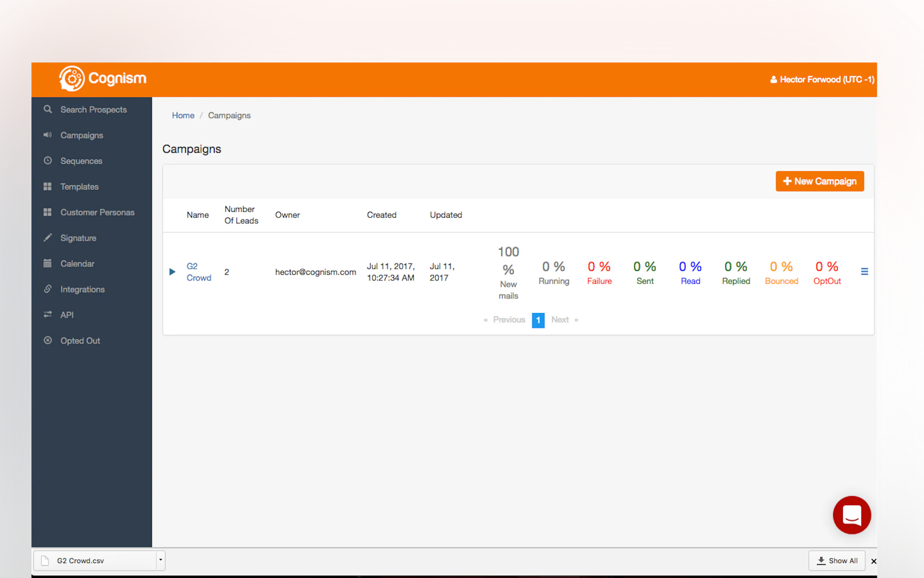Click the Campaigns megaphone icon in sidebar

point(47,135)
